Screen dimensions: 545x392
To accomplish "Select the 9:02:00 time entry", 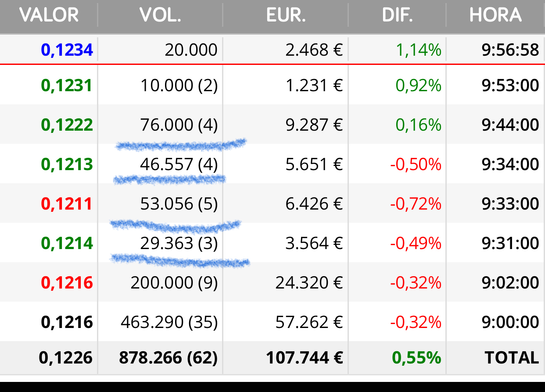I will click(510, 283).
